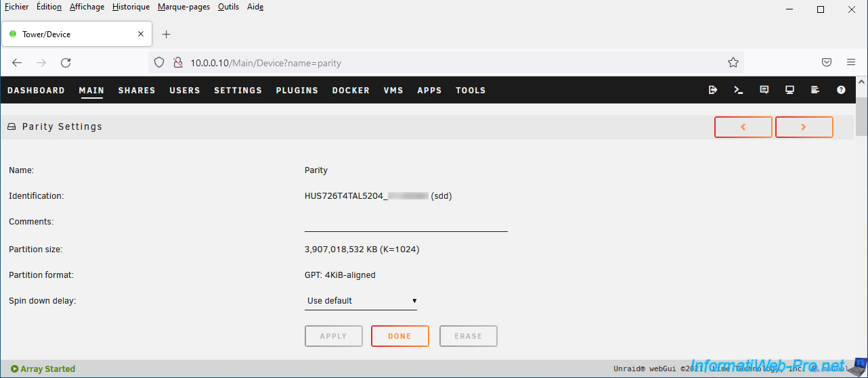Open the Docker tab in navigation

[351, 90]
